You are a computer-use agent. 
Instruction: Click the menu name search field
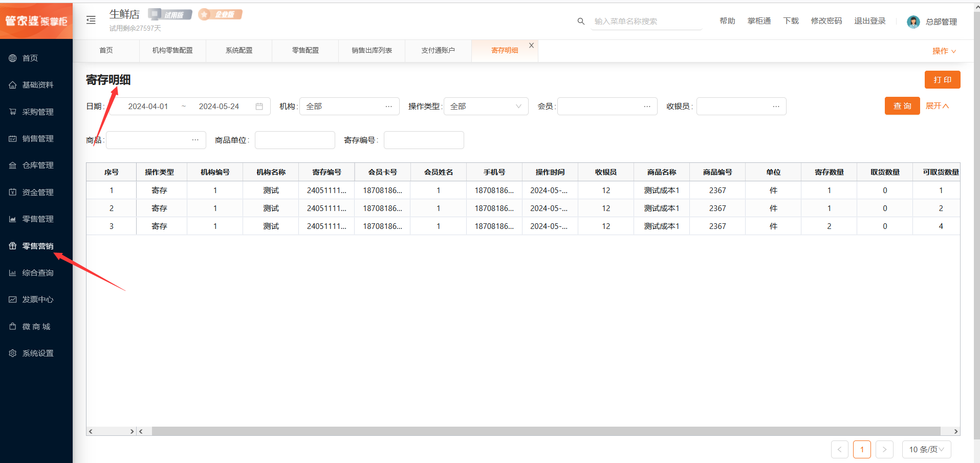(x=646, y=22)
